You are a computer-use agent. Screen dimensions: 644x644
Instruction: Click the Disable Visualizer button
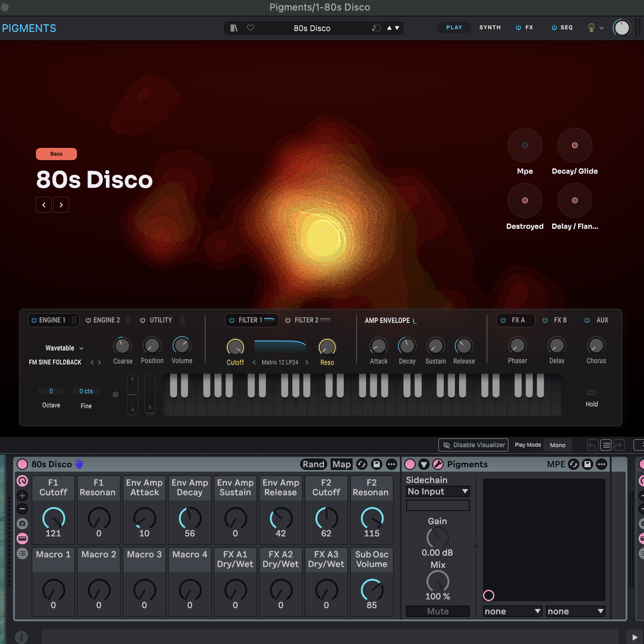click(x=473, y=445)
